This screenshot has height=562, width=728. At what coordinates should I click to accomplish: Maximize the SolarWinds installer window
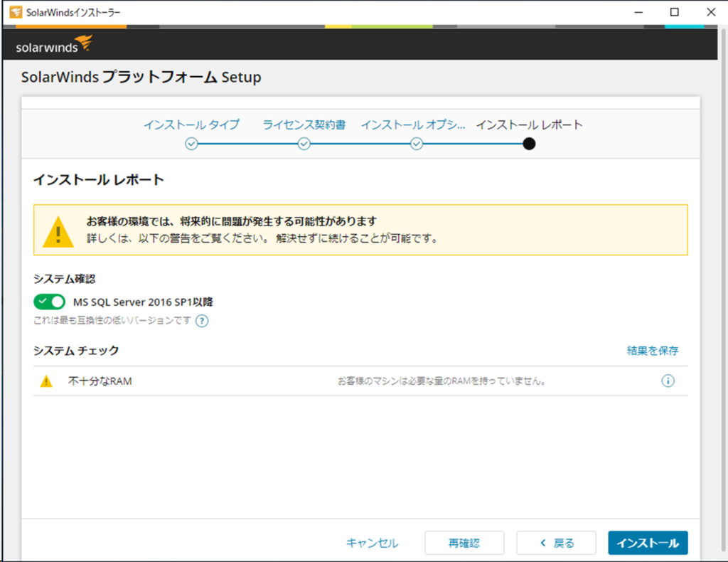[675, 13]
